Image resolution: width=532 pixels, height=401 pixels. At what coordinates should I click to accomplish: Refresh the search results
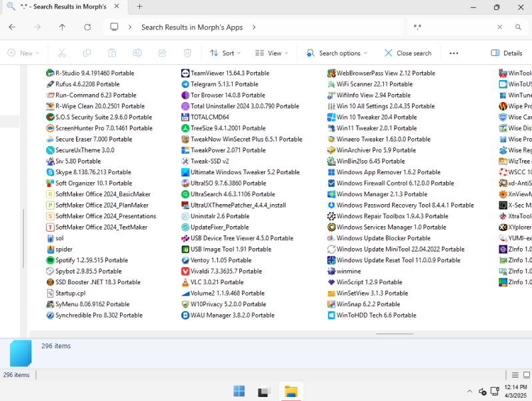click(x=87, y=27)
